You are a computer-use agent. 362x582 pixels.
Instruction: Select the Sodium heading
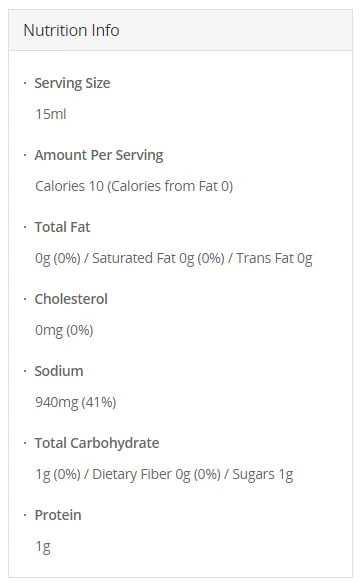coord(59,371)
